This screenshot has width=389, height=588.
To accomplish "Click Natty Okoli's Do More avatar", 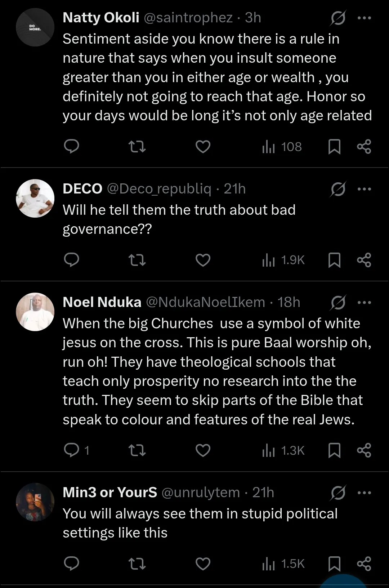I will tap(35, 27).
